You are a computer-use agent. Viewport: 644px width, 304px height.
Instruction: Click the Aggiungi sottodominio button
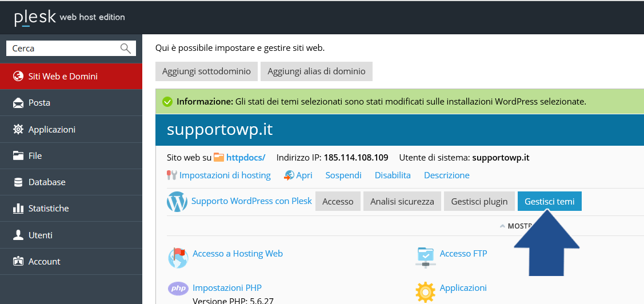(x=206, y=71)
